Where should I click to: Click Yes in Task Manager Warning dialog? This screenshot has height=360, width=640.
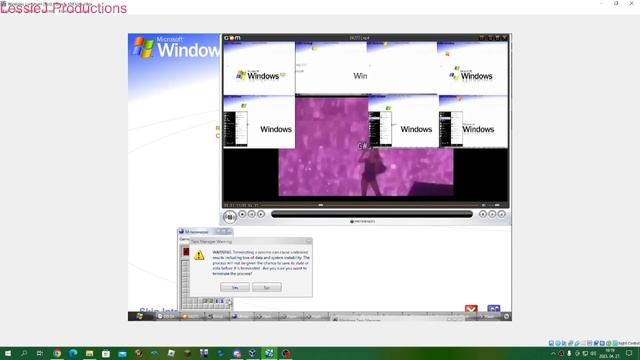(235, 287)
